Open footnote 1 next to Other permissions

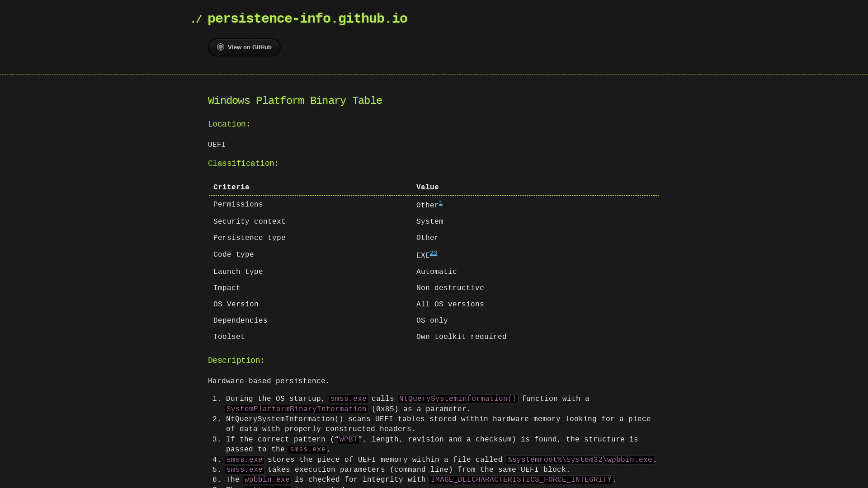pos(441,203)
